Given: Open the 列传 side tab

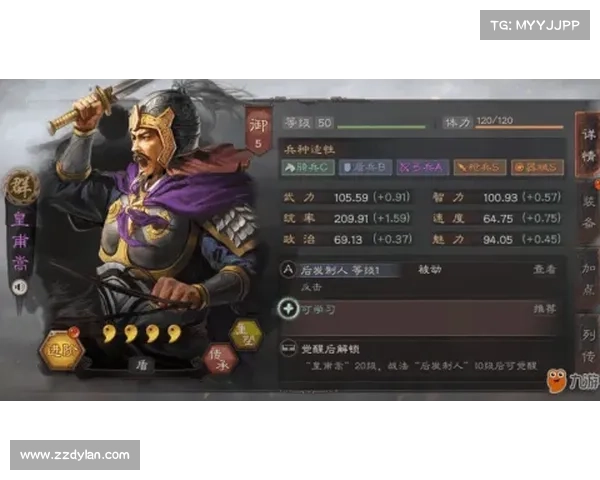Looking at the screenshot, I should click(x=588, y=345).
